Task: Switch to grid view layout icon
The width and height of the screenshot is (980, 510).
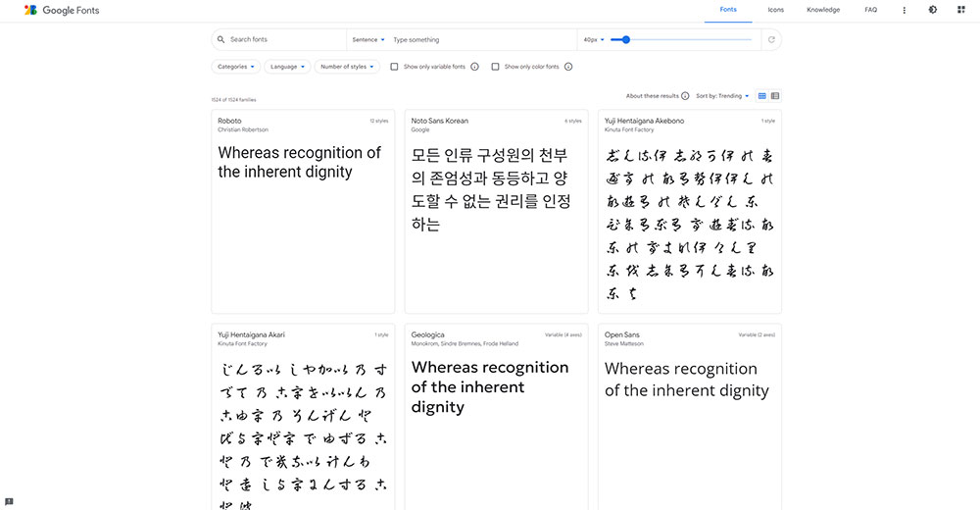Action: tap(761, 96)
